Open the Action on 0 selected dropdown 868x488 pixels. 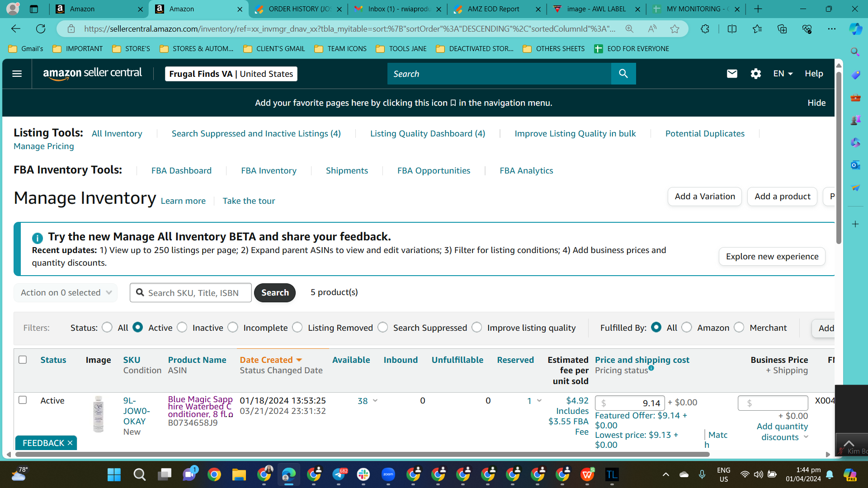click(x=66, y=293)
